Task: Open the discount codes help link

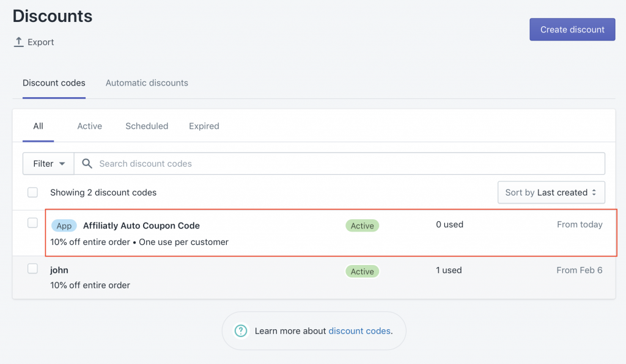Action: click(359, 331)
